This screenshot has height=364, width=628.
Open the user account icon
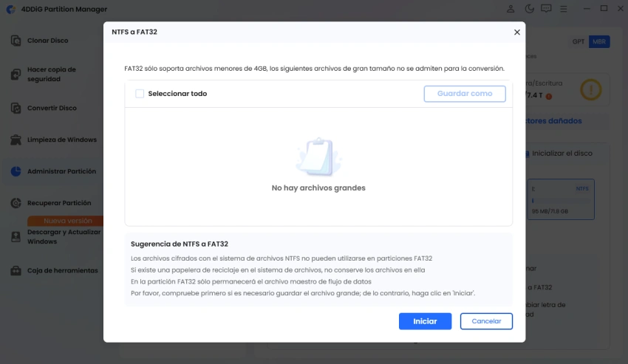click(x=511, y=9)
